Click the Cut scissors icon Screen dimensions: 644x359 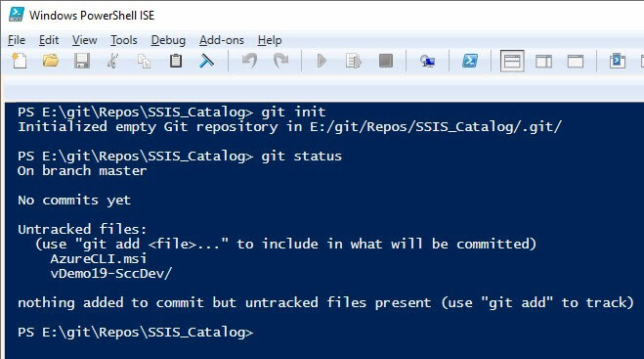coord(113,61)
